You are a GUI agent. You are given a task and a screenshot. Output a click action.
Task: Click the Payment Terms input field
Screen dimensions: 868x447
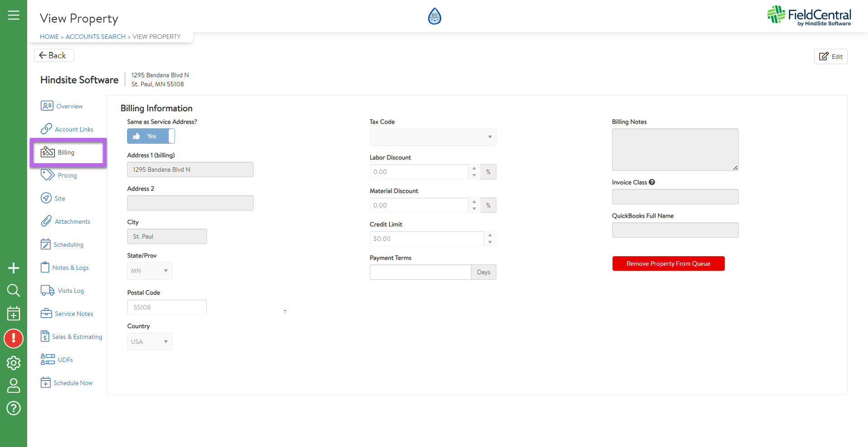[420, 272]
